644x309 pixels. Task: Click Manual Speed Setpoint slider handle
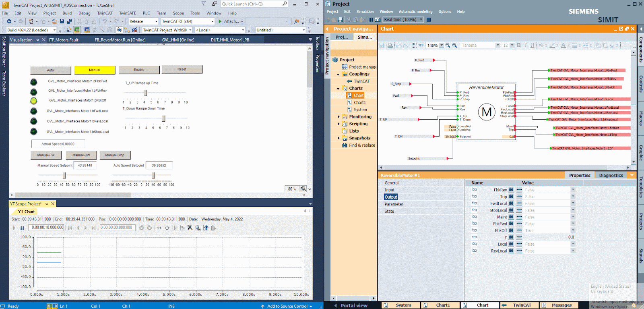pyautogui.click(x=64, y=175)
